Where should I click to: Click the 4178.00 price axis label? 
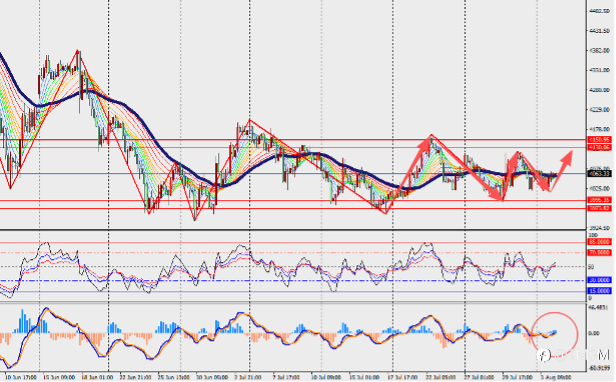pos(599,129)
